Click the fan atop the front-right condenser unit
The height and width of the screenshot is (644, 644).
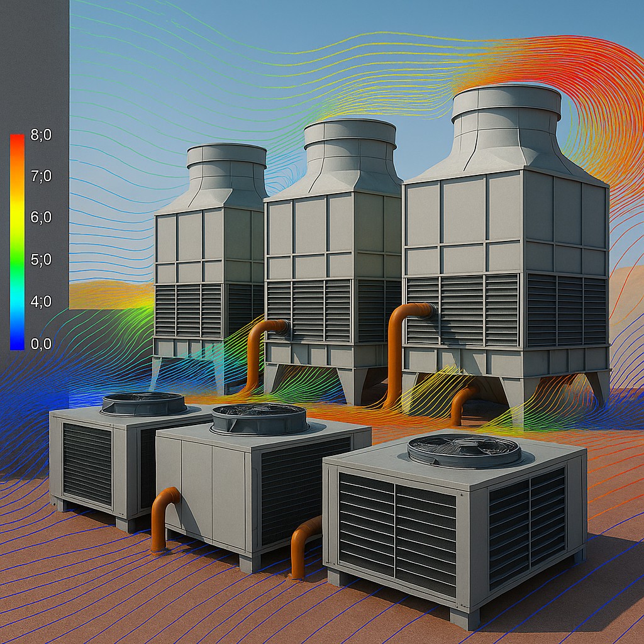(464, 450)
